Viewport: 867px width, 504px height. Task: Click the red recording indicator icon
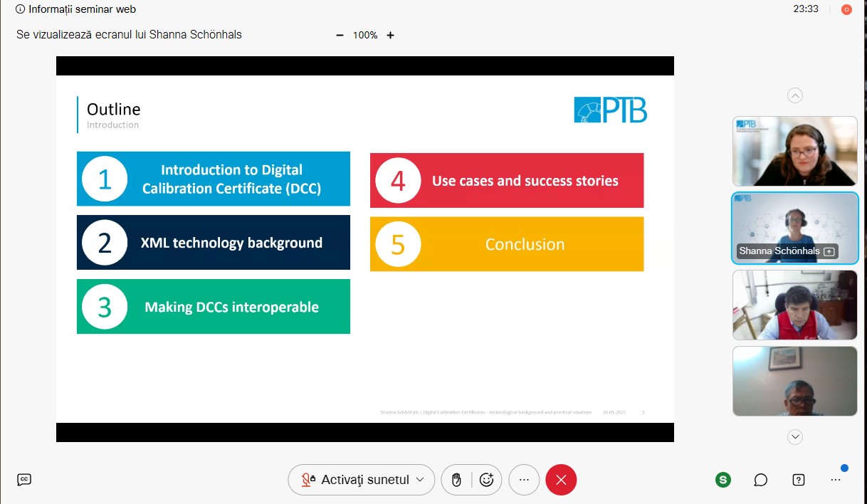pos(846,9)
